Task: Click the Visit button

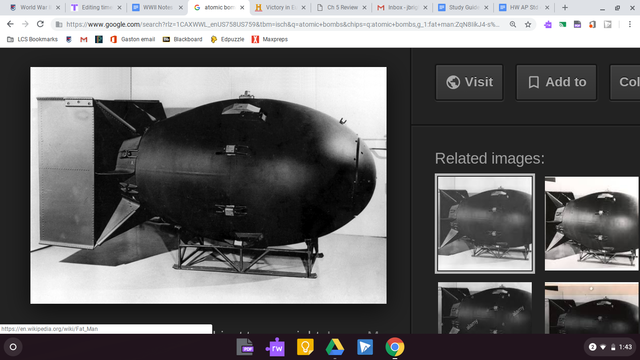Action: point(469,82)
